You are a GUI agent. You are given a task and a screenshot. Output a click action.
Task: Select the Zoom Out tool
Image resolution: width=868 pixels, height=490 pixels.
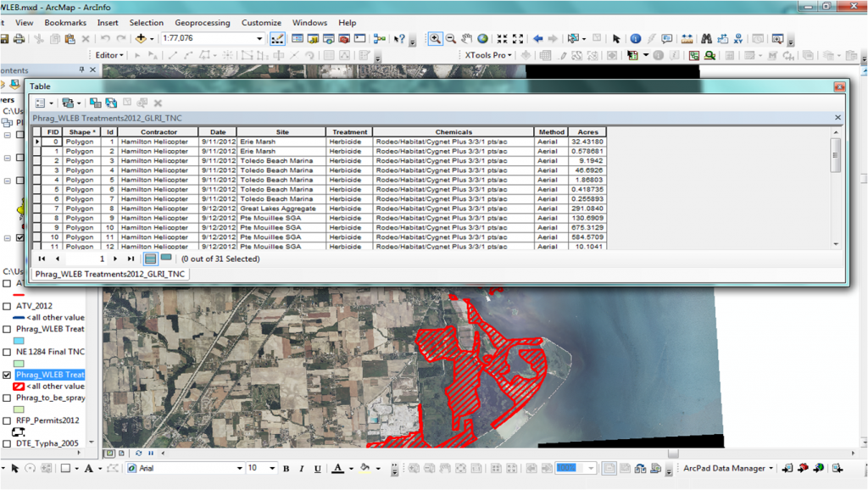(451, 38)
